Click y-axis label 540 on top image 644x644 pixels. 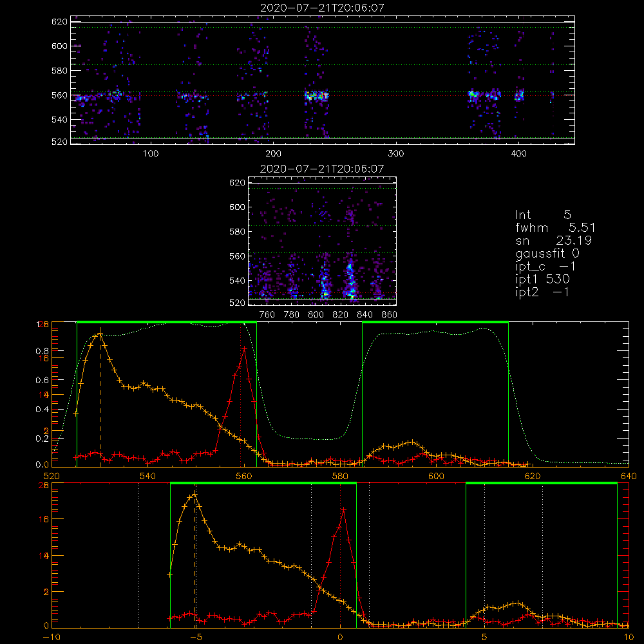coord(59,120)
